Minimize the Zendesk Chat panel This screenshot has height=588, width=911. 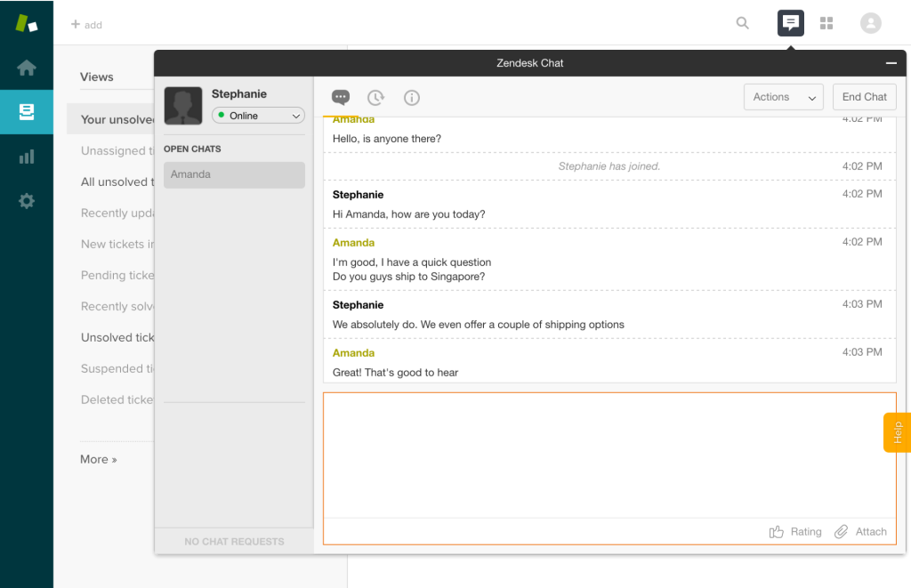click(891, 63)
